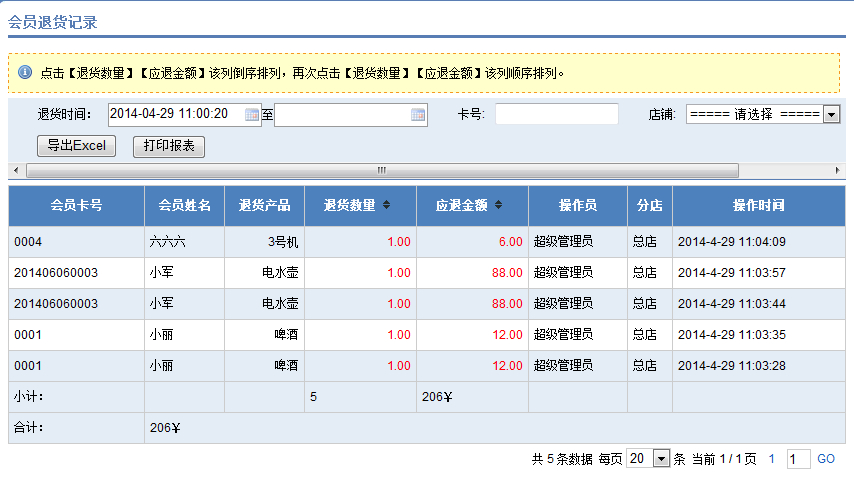The width and height of the screenshot is (854, 486).
Task: Click page number 1 link
Action: pos(771,459)
